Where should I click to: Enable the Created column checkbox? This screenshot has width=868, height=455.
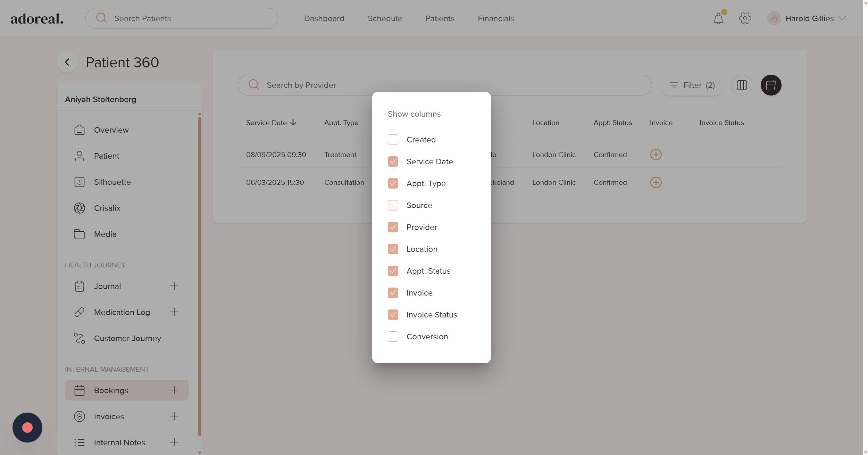click(393, 140)
